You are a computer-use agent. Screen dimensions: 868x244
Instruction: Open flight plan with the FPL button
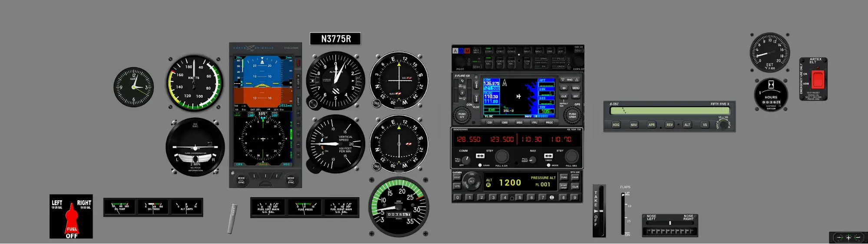pos(535,122)
